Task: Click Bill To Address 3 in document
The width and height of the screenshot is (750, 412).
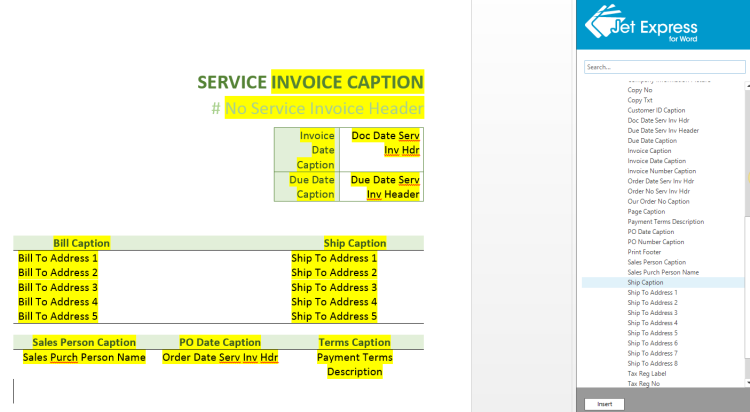Action: coord(58,287)
